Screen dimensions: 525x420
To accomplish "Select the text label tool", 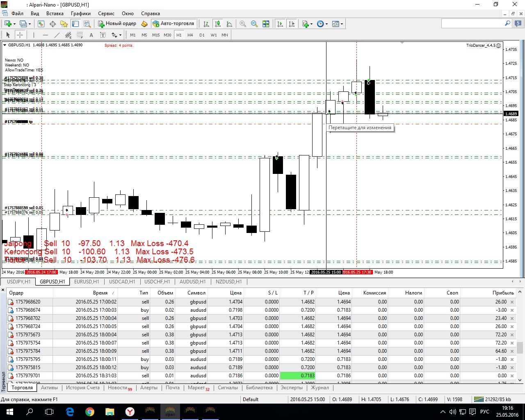I will [103, 35].
